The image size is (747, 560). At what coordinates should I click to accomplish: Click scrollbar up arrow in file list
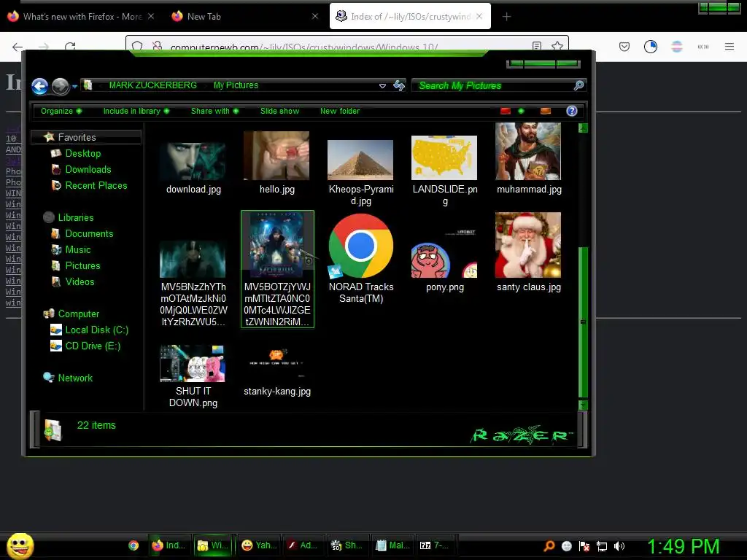(x=583, y=128)
